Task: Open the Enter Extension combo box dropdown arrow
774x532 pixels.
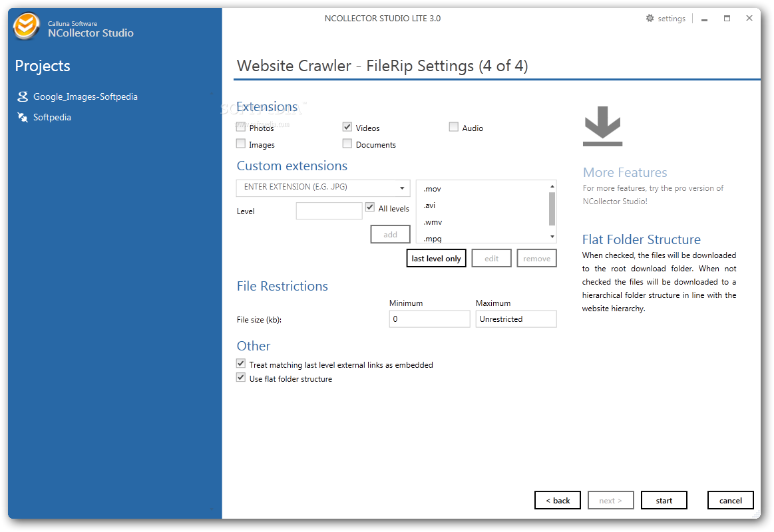Action: 402,188
